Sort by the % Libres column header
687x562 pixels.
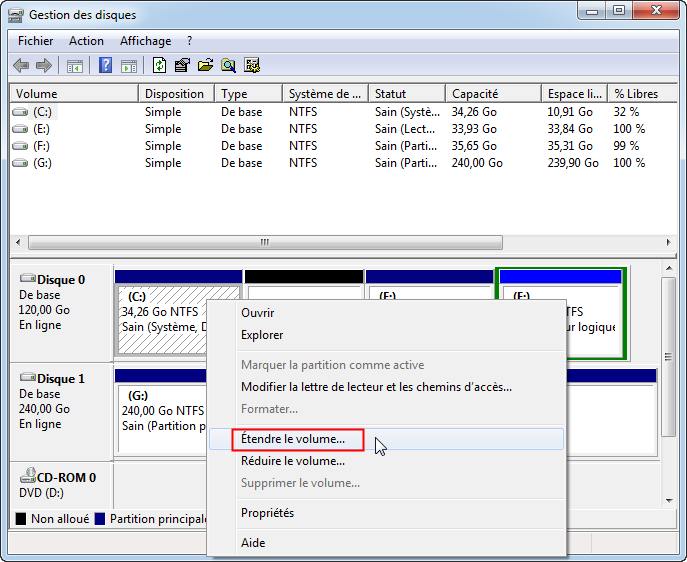(x=642, y=94)
